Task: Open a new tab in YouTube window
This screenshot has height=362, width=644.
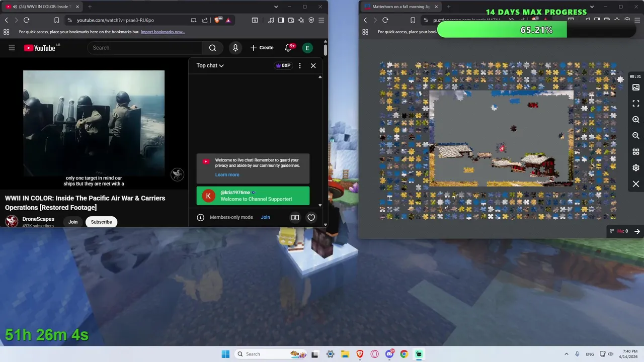Action: point(90,7)
